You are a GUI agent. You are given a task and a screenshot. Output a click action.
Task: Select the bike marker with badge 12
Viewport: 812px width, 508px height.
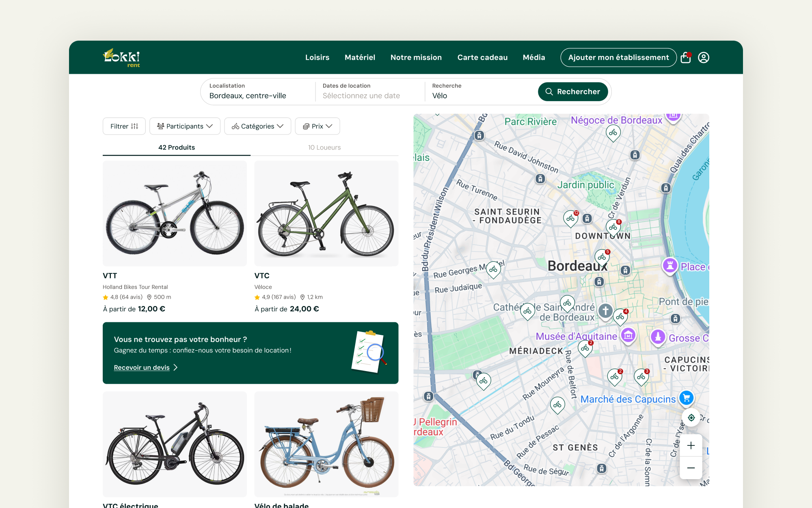(571, 218)
